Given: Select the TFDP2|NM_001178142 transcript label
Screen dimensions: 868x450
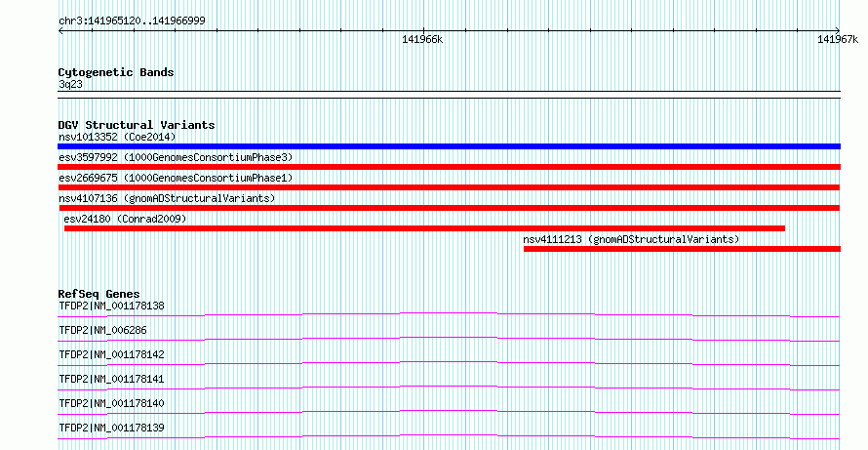Looking at the screenshot, I should [x=111, y=354].
